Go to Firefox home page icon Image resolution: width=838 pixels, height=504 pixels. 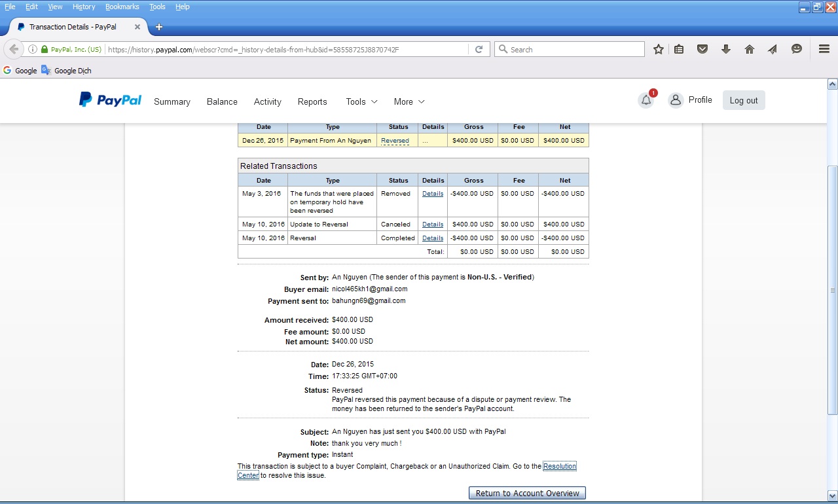tap(750, 49)
